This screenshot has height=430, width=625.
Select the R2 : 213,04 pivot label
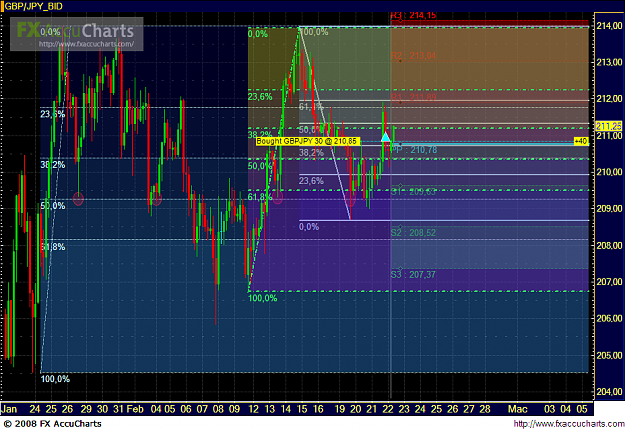point(413,55)
